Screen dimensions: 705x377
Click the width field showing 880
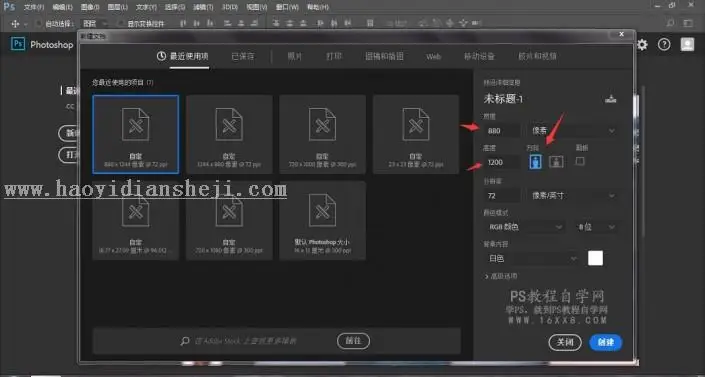502,130
